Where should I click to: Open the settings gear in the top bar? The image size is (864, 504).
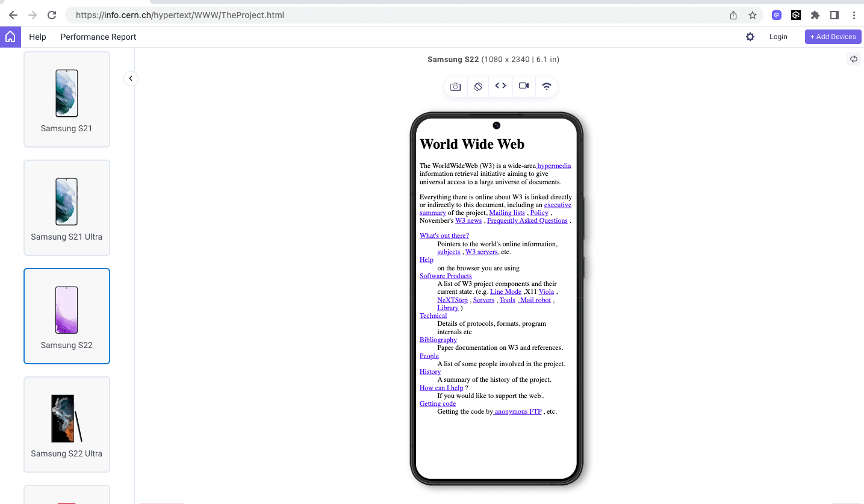[750, 37]
